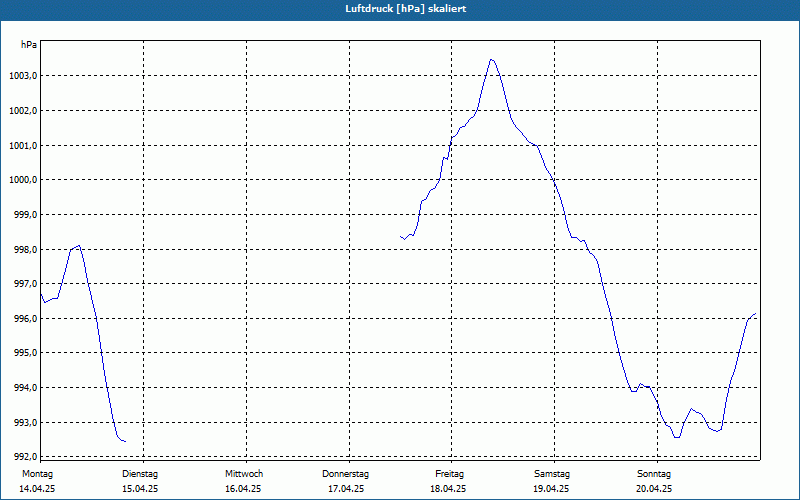Click the date 18.04.25
The height and width of the screenshot is (500, 800).
coord(448,489)
